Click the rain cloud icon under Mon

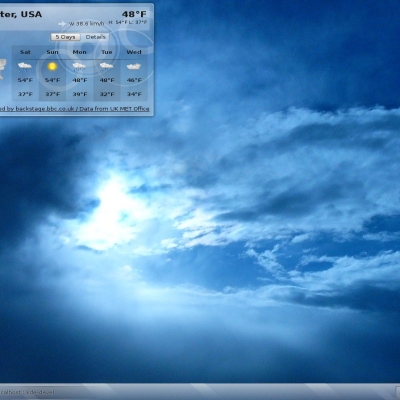[x=79, y=66]
